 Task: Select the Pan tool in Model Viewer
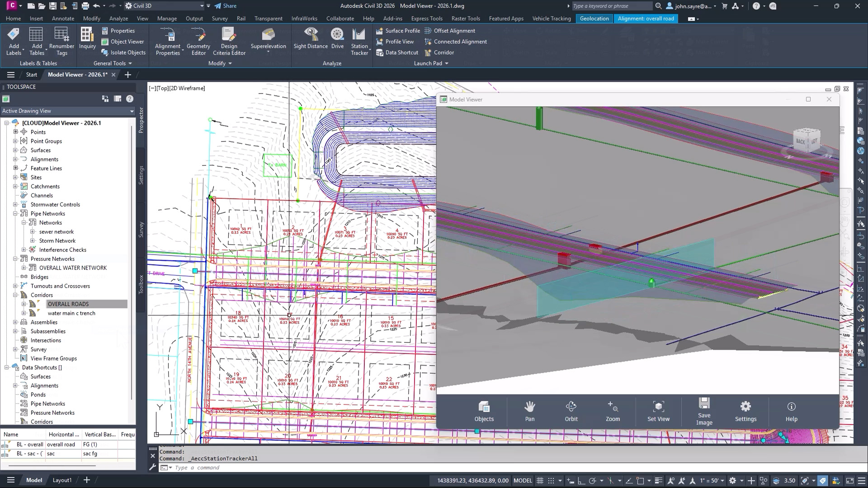(530, 411)
